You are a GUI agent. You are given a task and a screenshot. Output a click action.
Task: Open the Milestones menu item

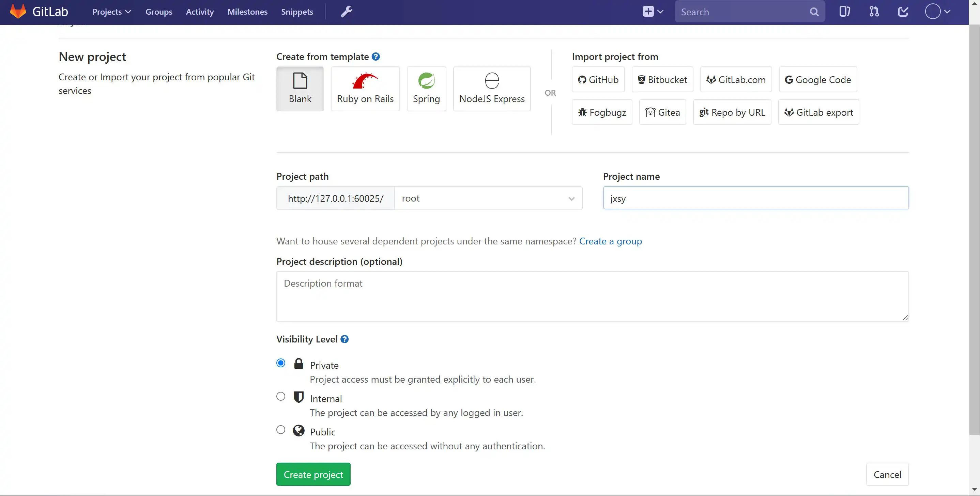point(247,12)
